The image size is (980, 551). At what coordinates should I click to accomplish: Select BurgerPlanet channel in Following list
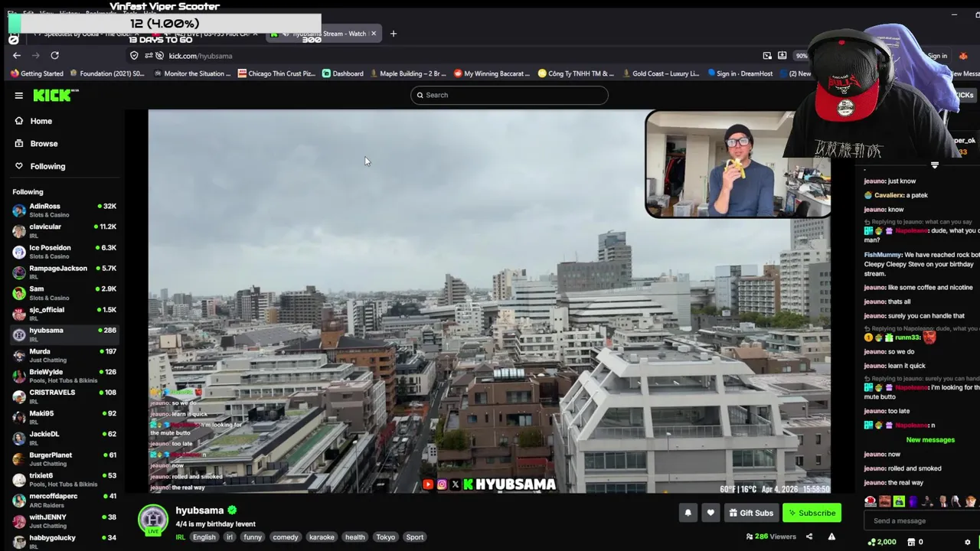point(64,458)
